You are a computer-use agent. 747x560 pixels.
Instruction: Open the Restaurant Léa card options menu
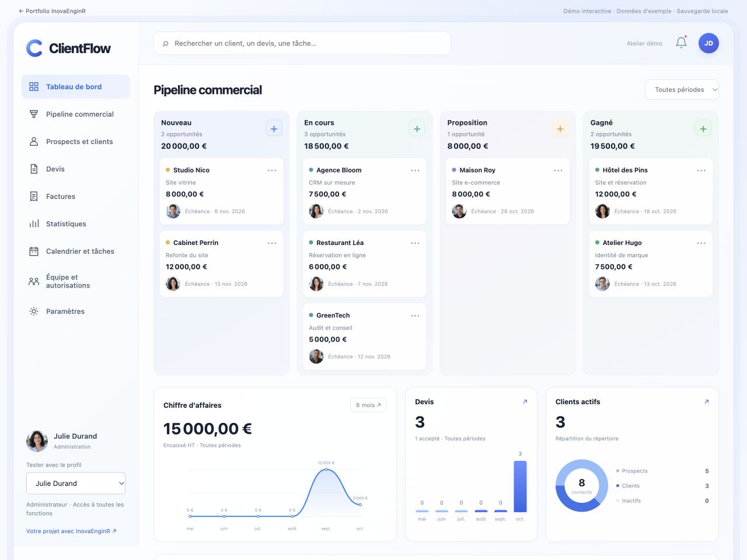(x=415, y=243)
